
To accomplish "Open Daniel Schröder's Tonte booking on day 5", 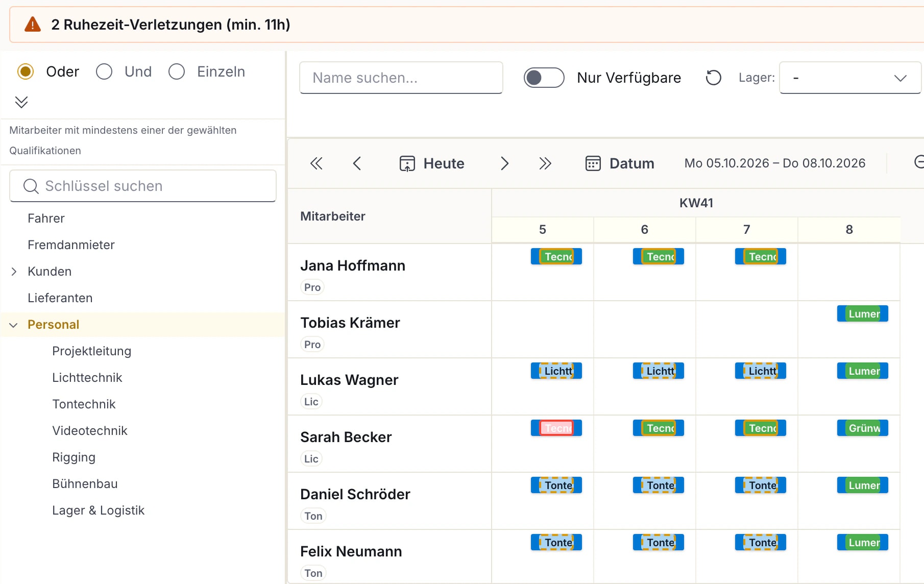I will [556, 485].
